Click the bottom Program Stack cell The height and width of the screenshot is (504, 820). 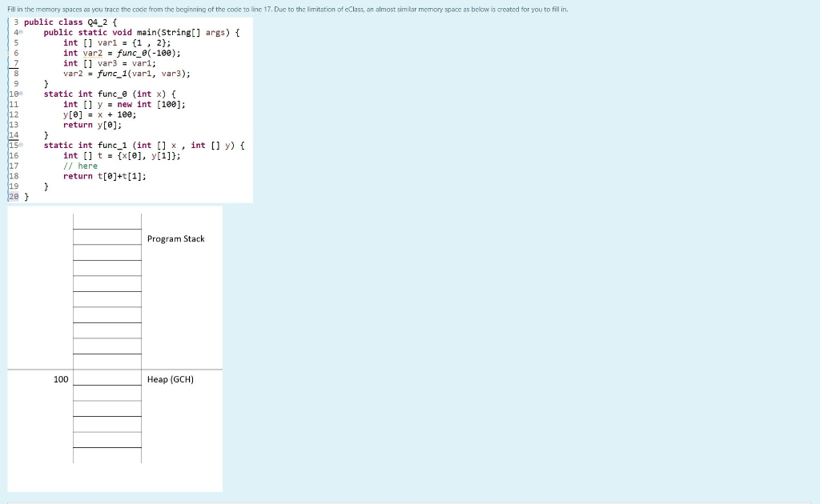(107, 360)
